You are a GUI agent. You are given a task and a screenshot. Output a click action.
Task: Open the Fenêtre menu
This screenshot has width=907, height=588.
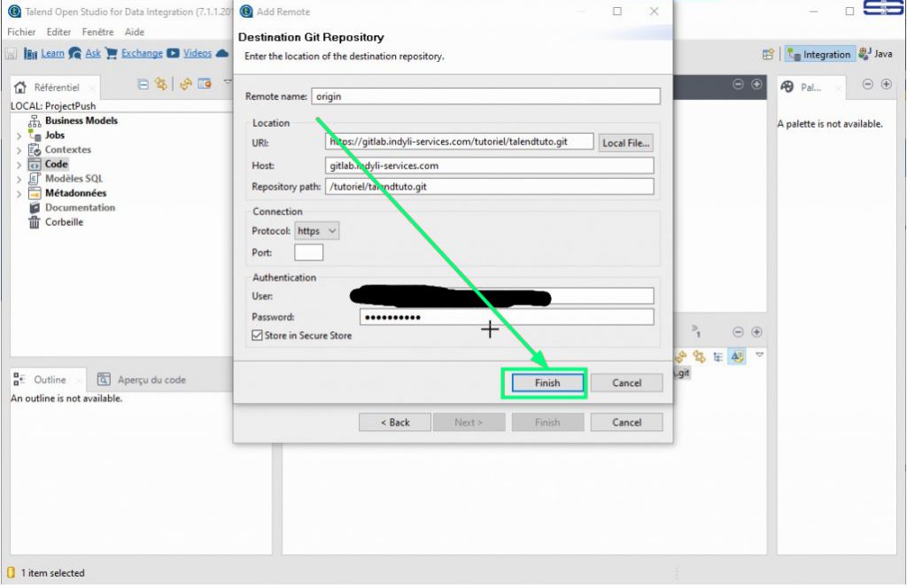pos(97,32)
